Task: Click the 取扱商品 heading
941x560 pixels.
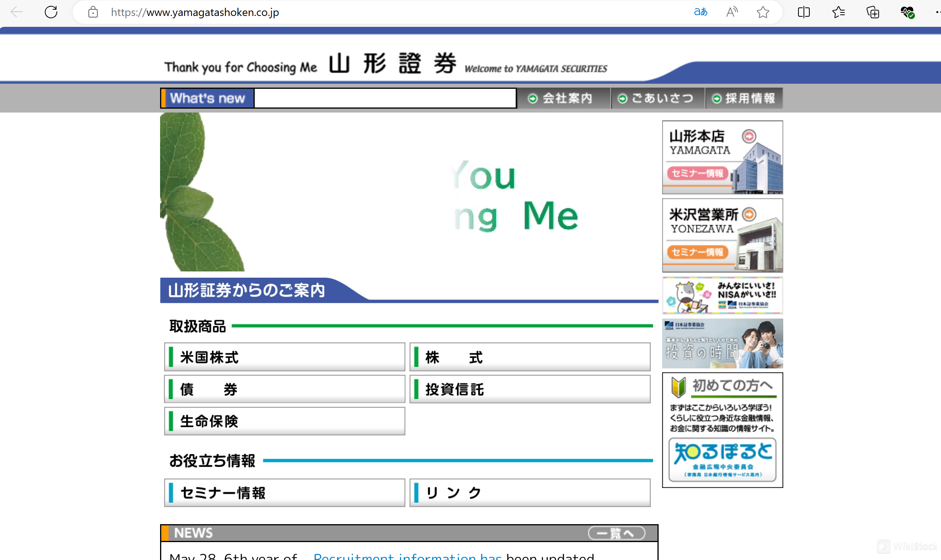Action: pyautogui.click(x=198, y=326)
